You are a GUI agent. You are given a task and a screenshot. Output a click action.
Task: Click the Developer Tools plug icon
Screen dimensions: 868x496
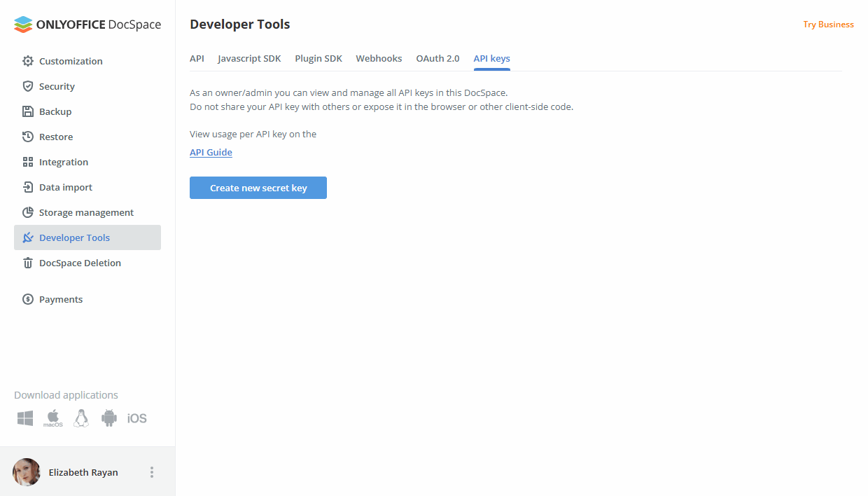28,237
